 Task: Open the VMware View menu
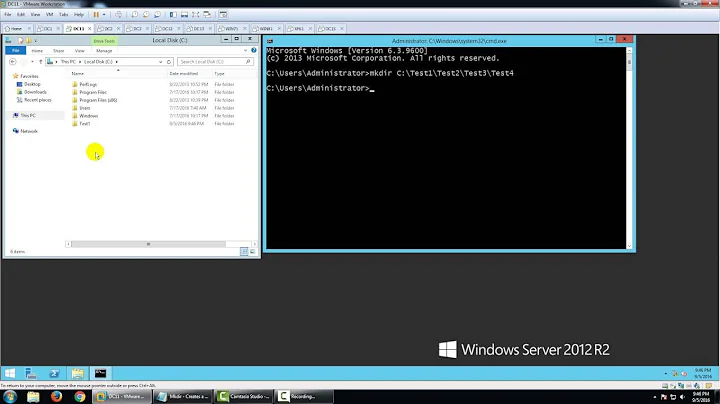pos(35,15)
